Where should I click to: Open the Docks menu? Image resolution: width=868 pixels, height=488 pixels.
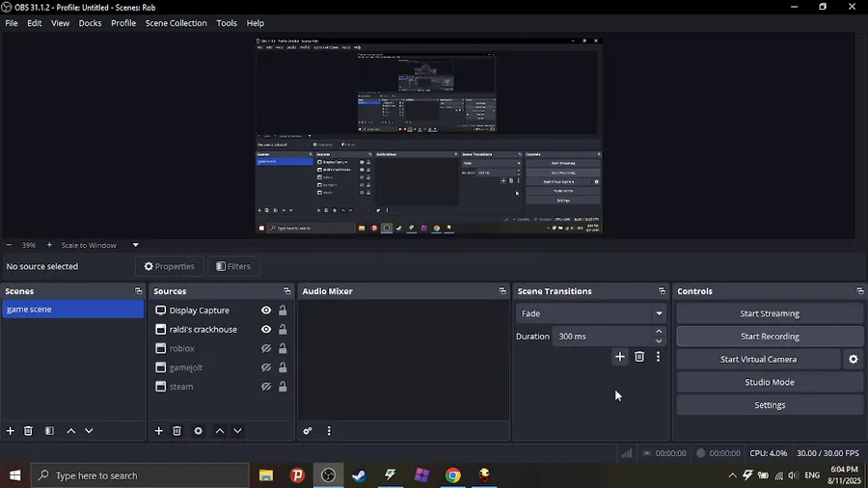90,23
